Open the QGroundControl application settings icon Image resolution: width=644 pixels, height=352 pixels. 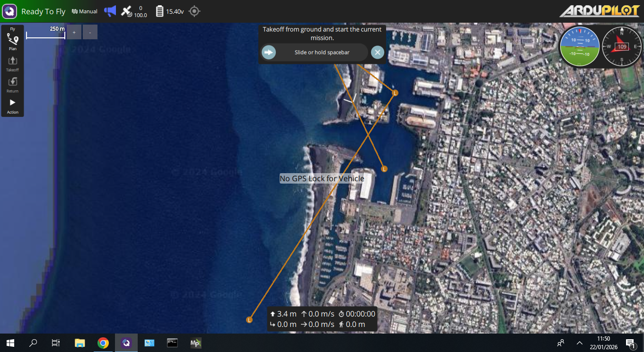point(9,11)
